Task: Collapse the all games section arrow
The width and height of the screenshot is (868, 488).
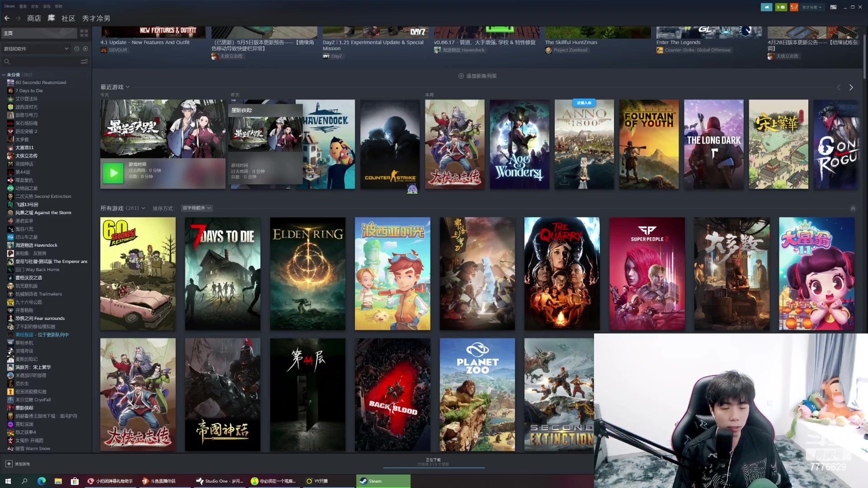Action: [853, 208]
